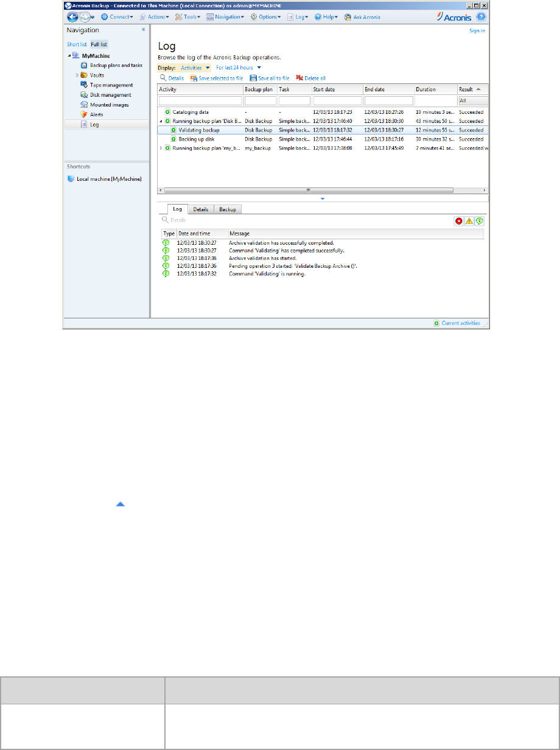This screenshot has width=560, height=750.
Task: Open the For last 24 hours dropdown
Action: pos(238,68)
